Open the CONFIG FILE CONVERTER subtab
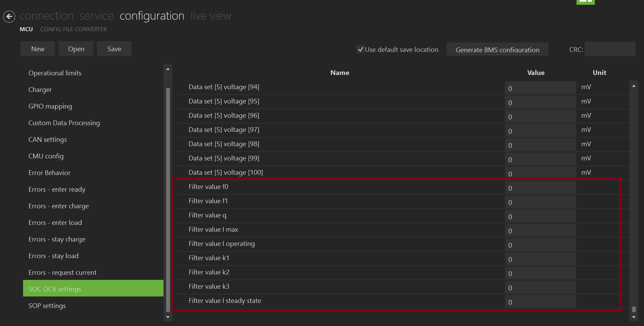Image resolution: width=644 pixels, height=326 pixels. pyautogui.click(x=74, y=29)
